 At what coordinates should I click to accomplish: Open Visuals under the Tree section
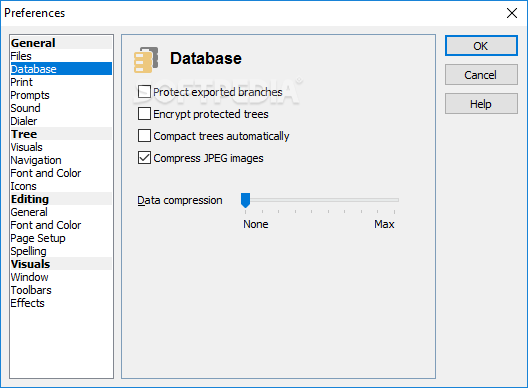click(x=61, y=147)
